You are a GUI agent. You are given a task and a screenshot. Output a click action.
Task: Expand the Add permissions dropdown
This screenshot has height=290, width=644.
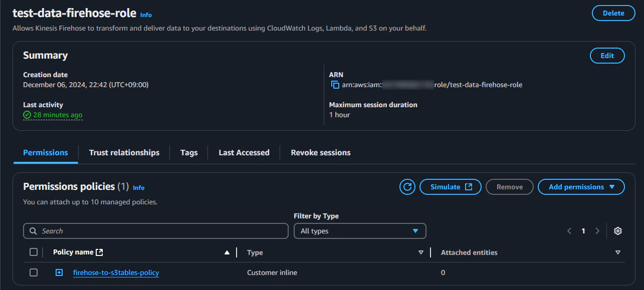click(x=581, y=187)
